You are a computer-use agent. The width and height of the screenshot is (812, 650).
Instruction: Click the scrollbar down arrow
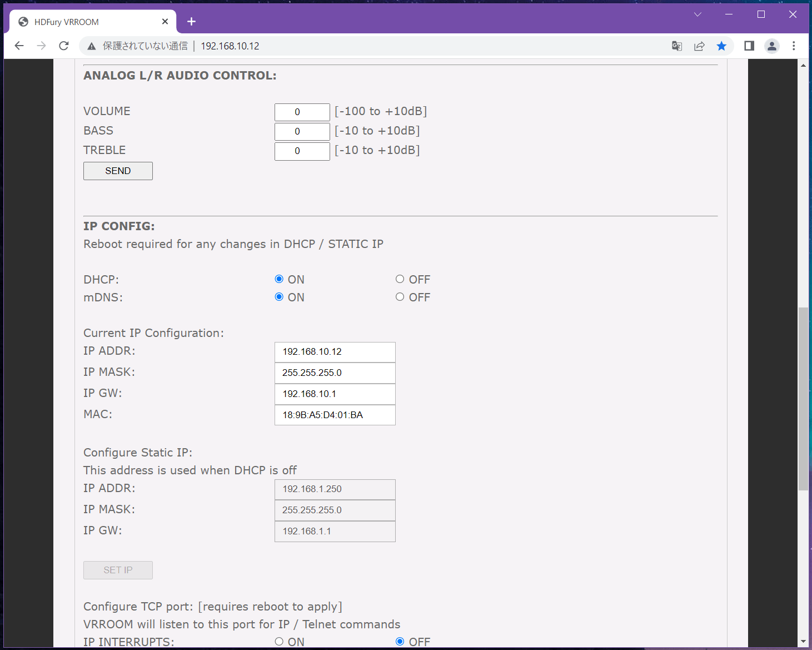tap(803, 642)
